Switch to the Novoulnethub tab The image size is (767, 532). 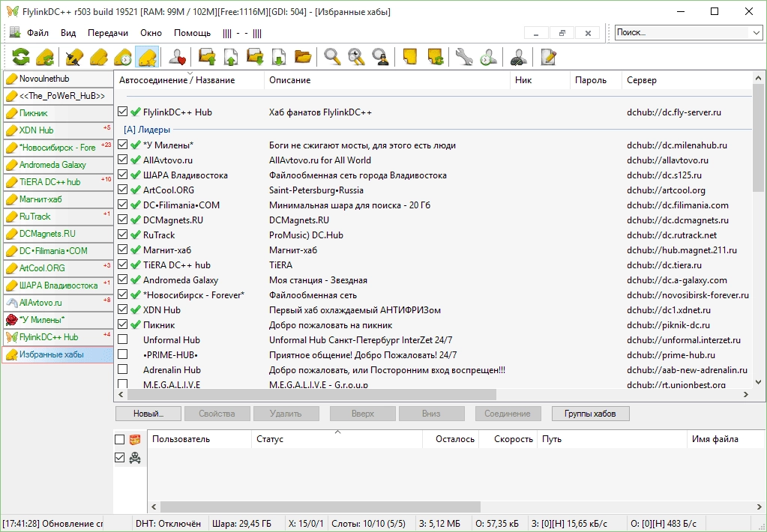pos(58,79)
